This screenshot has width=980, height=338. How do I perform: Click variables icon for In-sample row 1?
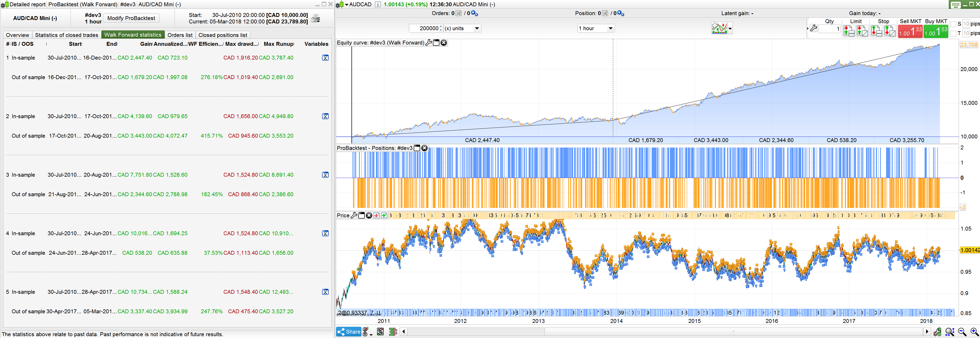pos(325,58)
